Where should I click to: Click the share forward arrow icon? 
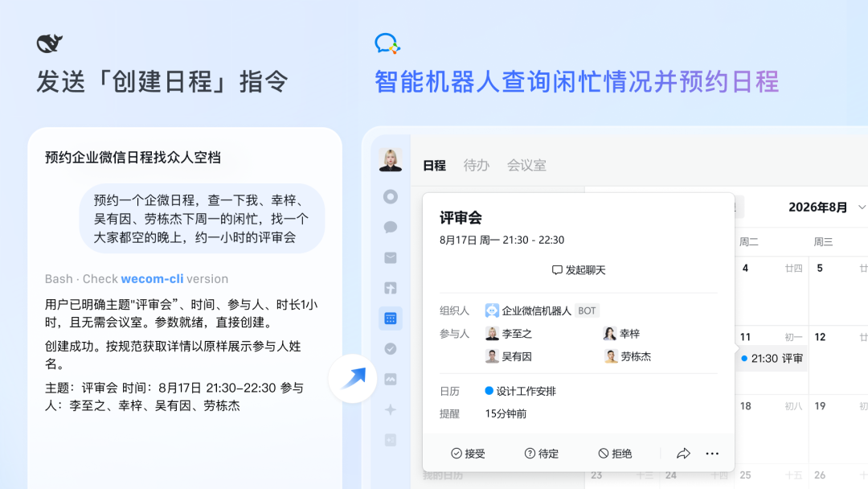point(683,454)
